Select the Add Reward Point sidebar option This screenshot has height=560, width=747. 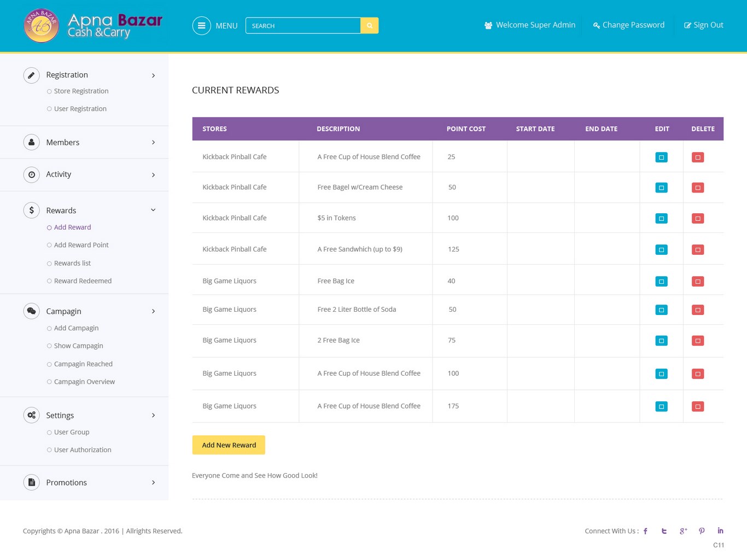coord(81,245)
